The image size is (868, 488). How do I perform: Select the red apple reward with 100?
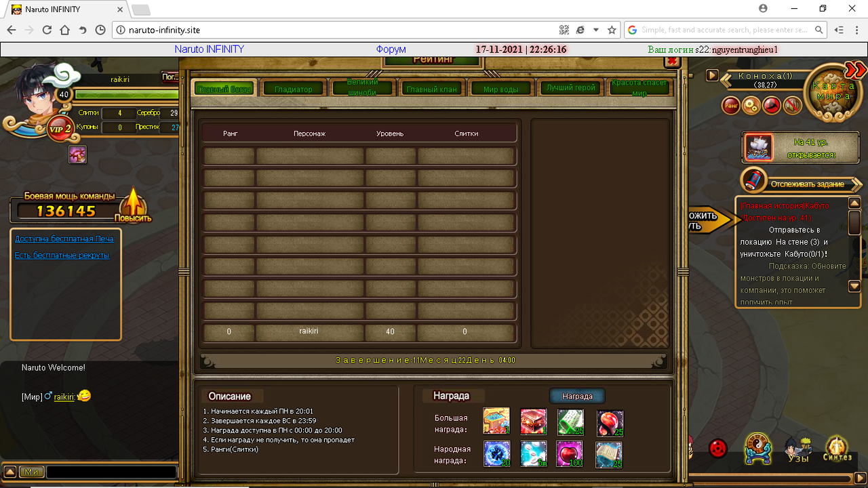tap(570, 453)
